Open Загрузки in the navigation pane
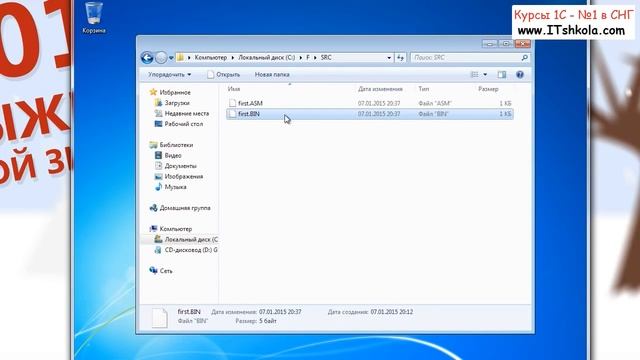This screenshot has width=640, height=360. pos(177,103)
